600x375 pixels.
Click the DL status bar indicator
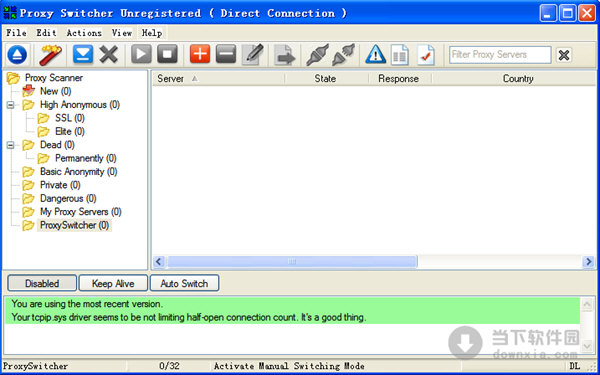point(574,366)
